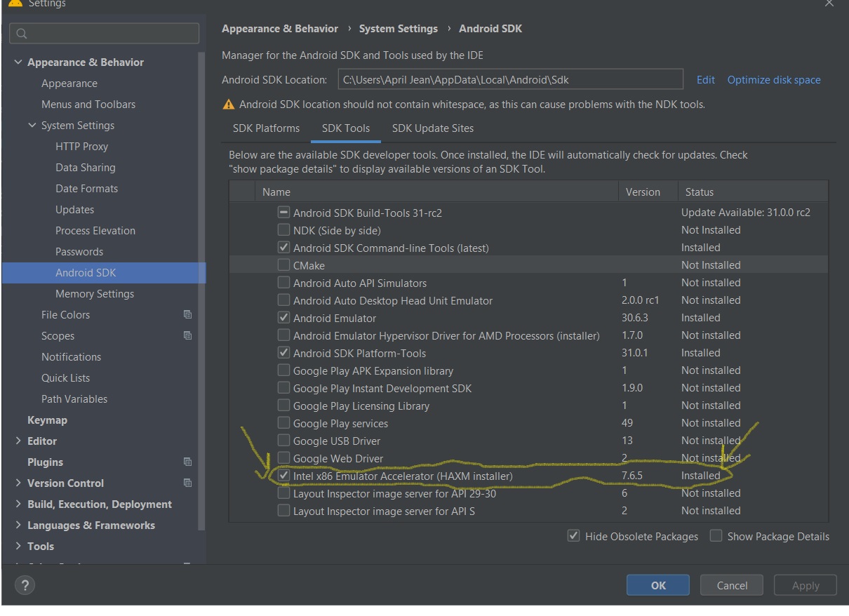Click the project-level icon beside File Colors
Viewport: 849px width, 616px height.
pos(187,315)
